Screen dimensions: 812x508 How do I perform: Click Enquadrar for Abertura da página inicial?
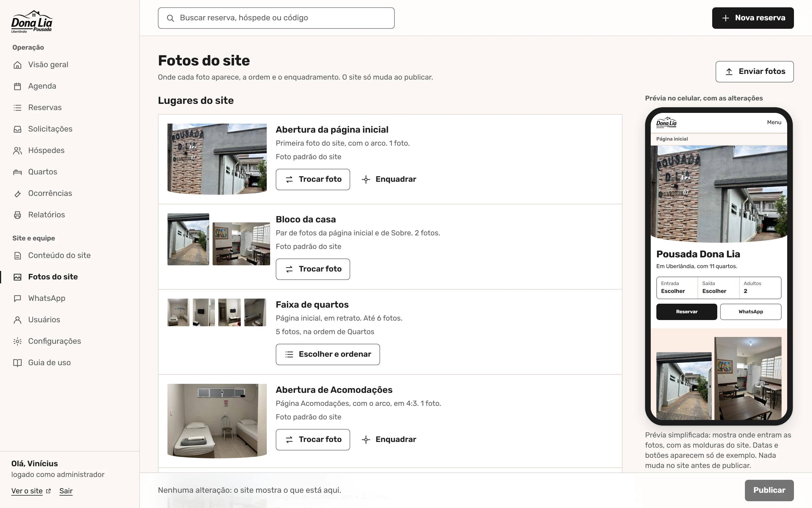(x=389, y=179)
